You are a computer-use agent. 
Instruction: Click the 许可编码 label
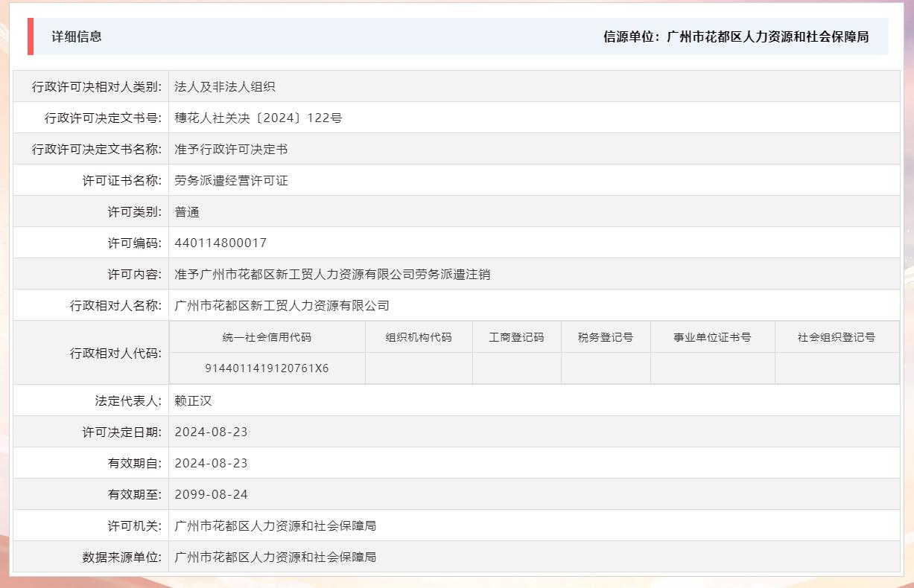click(x=135, y=243)
